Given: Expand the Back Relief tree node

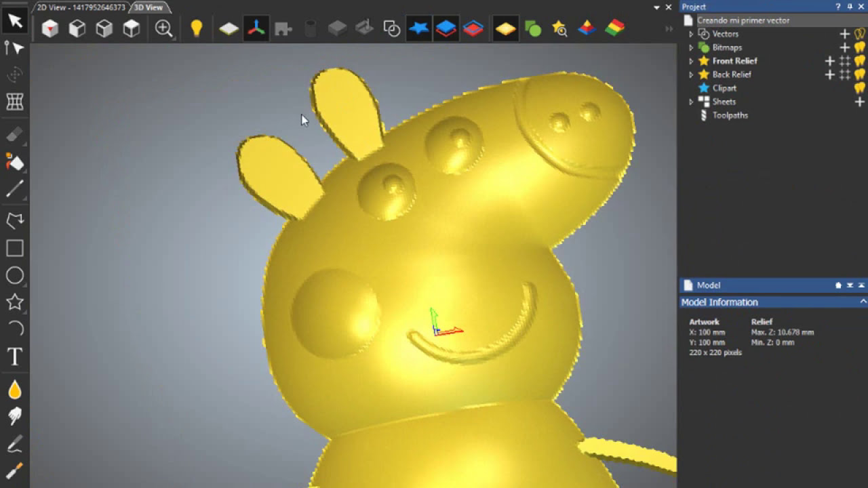Looking at the screenshot, I should (691, 75).
